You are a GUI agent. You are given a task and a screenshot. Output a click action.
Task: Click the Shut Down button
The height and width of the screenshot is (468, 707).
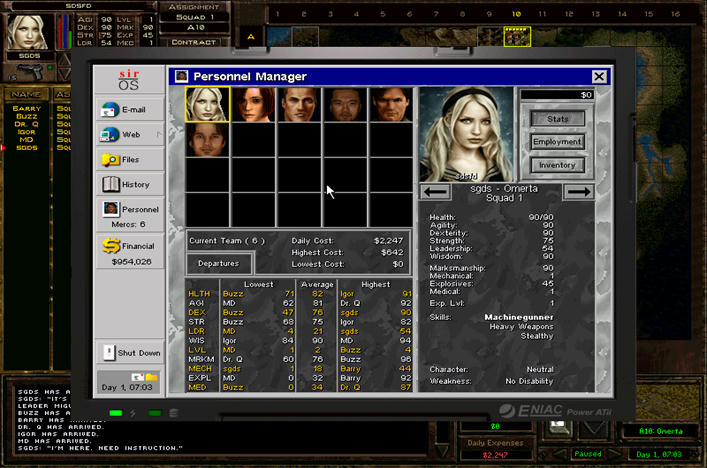pos(129,353)
